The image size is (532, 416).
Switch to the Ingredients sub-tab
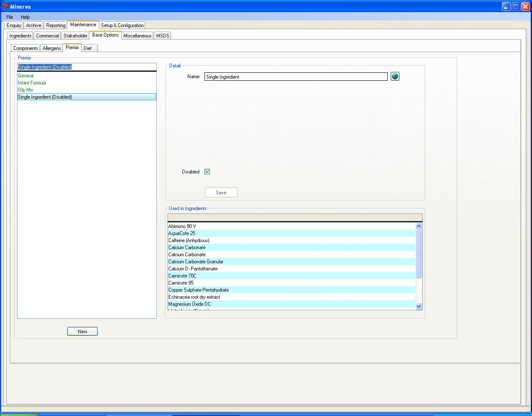(20, 36)
